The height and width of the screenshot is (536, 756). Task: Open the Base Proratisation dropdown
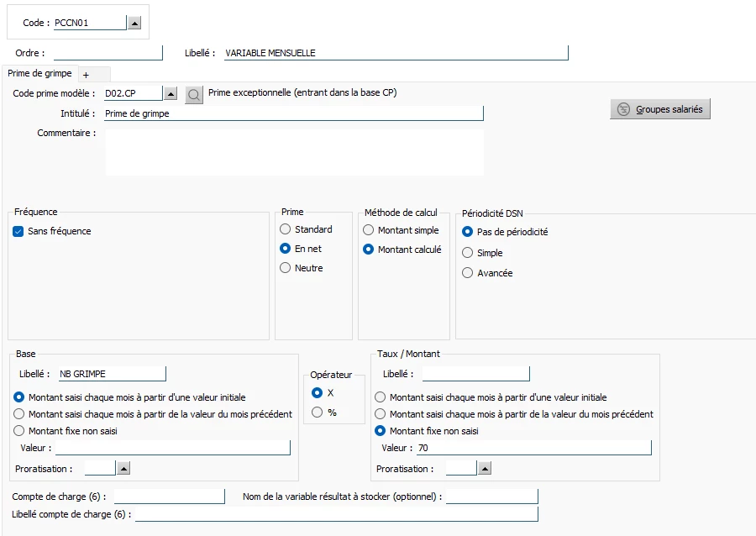point(123,469)
